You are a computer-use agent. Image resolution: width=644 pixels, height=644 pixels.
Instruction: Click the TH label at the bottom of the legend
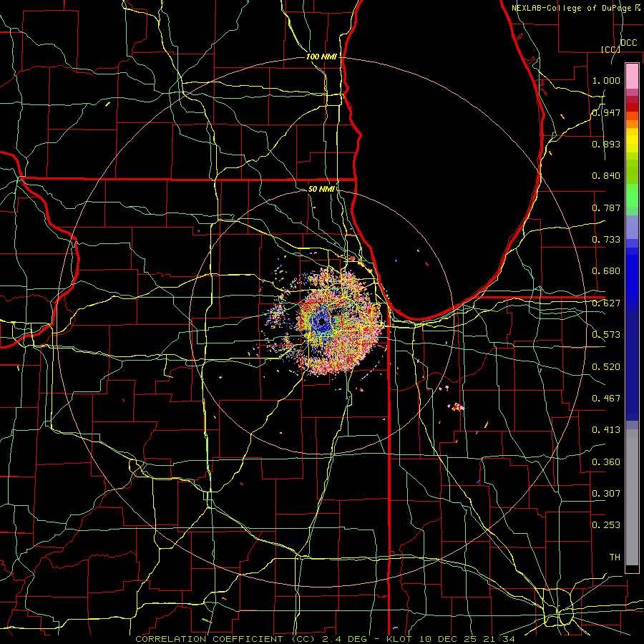[x=615, y=557]
